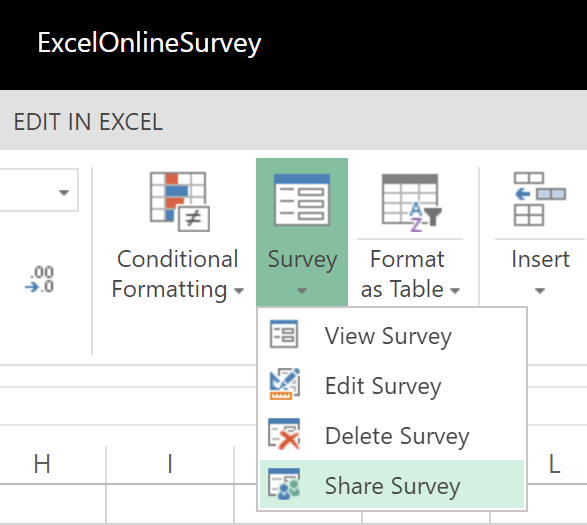Click the Insert cells icon
Viewport: 587px width, 525px height.
pyautogui.click(x=539, y=199)
